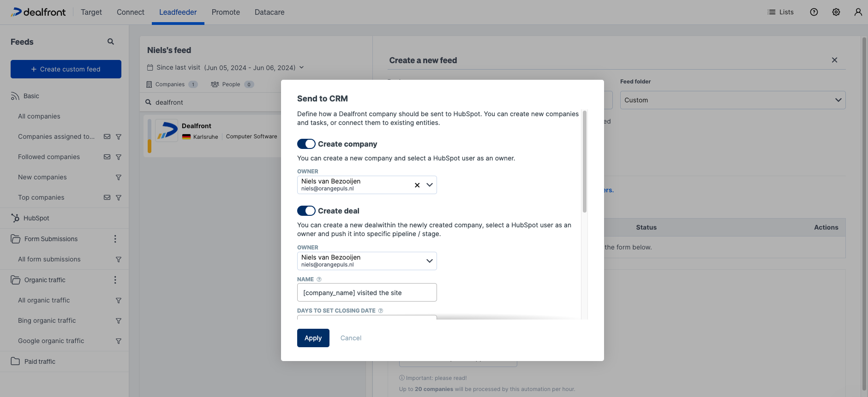This screenshot has height=397, width=868.
Task: Open the Feed folder Custom dropdown
Action: [x=733, y=100]
